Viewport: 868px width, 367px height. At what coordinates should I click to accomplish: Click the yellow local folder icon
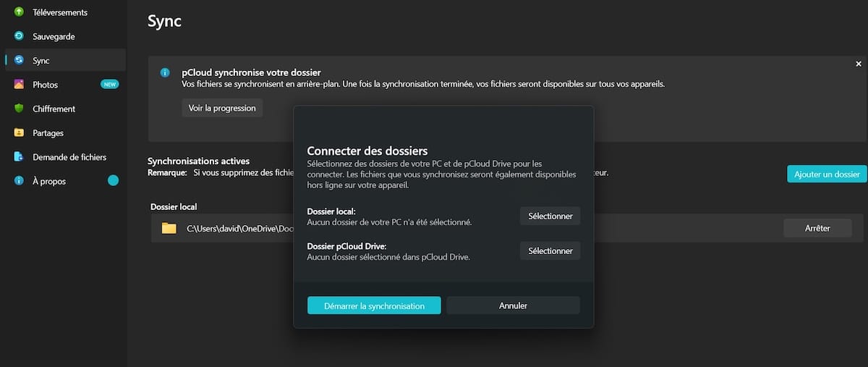tap(169, 228)
